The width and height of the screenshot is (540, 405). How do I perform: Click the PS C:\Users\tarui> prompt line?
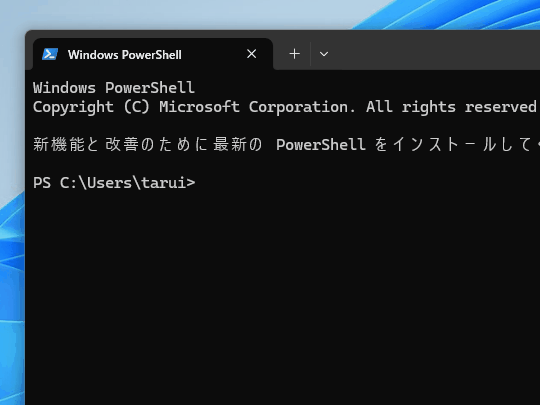[114, 183]
